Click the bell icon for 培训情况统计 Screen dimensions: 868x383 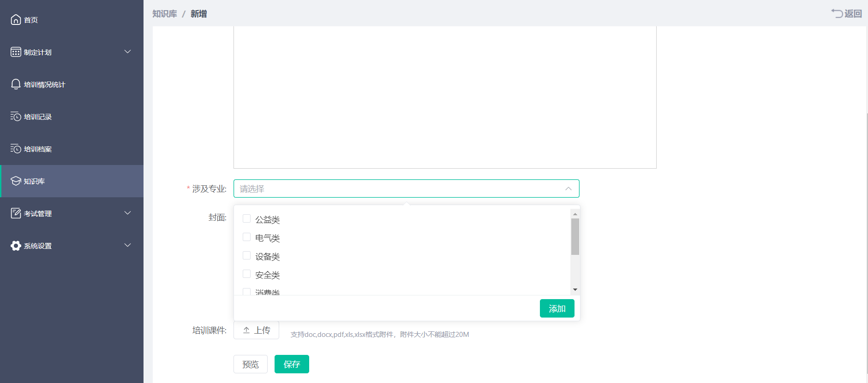[x=16, y=84]
